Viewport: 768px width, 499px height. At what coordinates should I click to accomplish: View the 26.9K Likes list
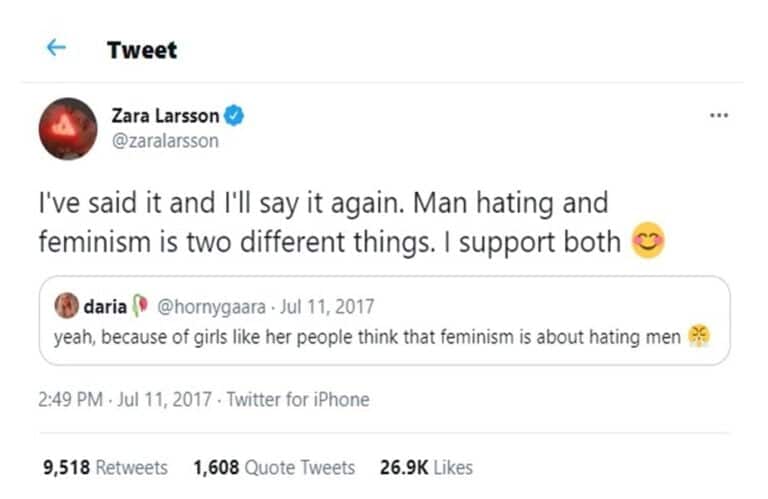tap(426, 467)
